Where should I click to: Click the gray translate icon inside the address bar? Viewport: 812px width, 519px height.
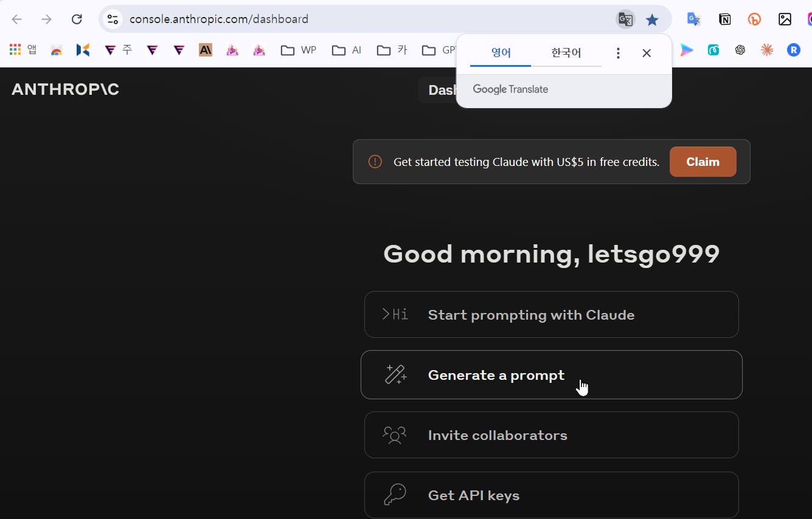pyautogui.click(x=625, y=19)
